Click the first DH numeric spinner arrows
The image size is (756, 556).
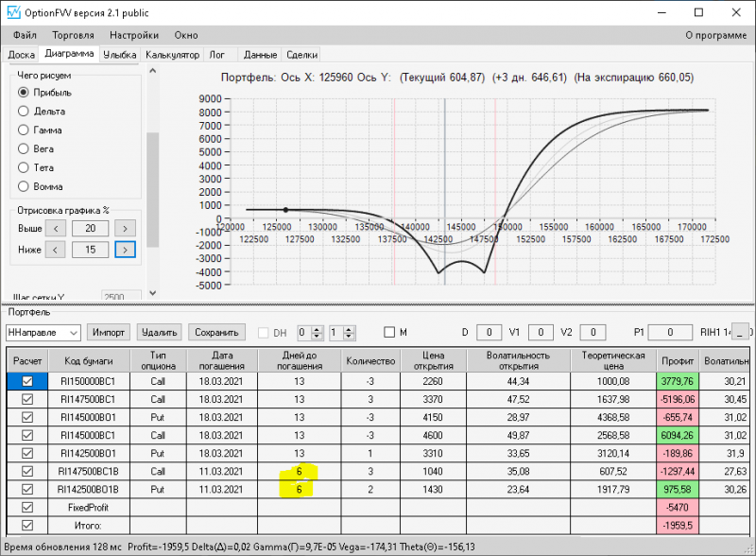tap(316, 332)
